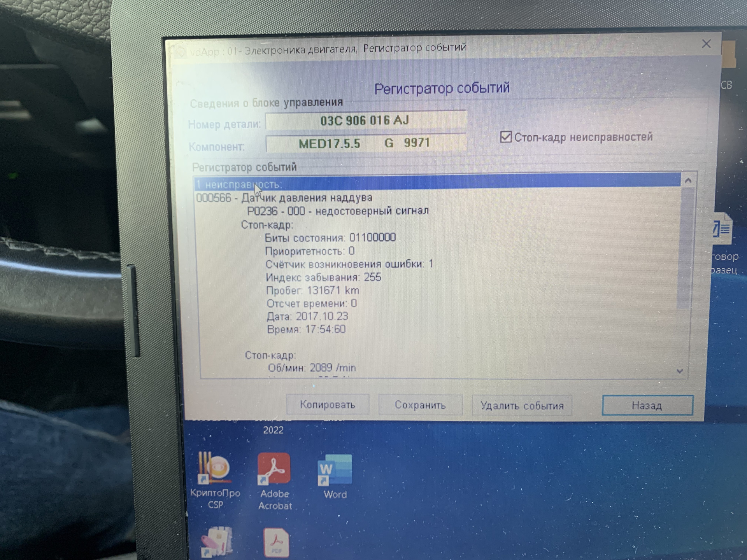The height and width of the screenshot is (560, 747).
Task: Click the bottom PDF file icon
Action: point(276,542)
